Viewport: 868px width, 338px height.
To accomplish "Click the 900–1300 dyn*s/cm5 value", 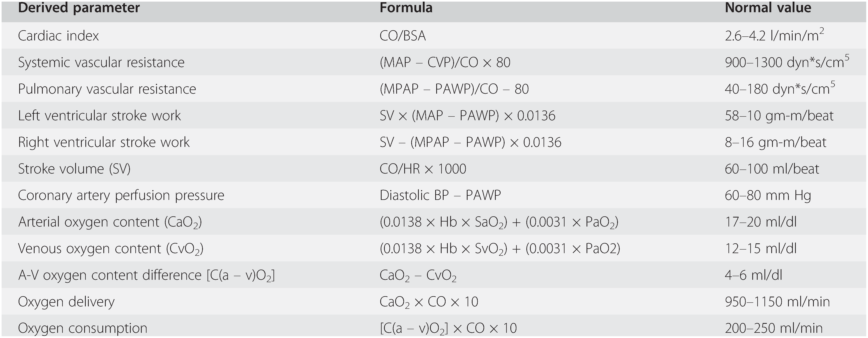I will (786, 62).
